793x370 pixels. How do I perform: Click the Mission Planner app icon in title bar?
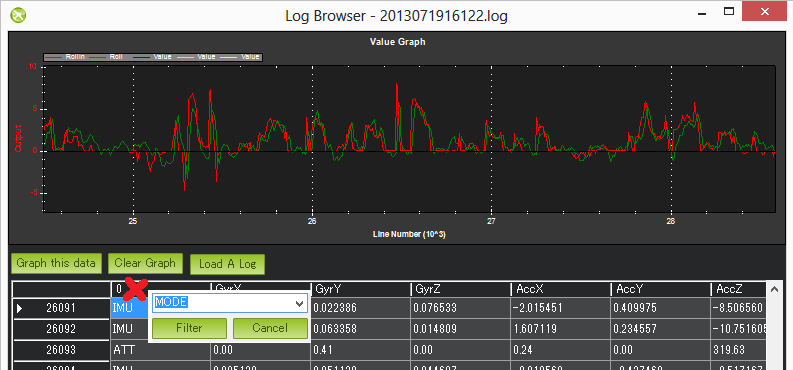coord(18,15)
